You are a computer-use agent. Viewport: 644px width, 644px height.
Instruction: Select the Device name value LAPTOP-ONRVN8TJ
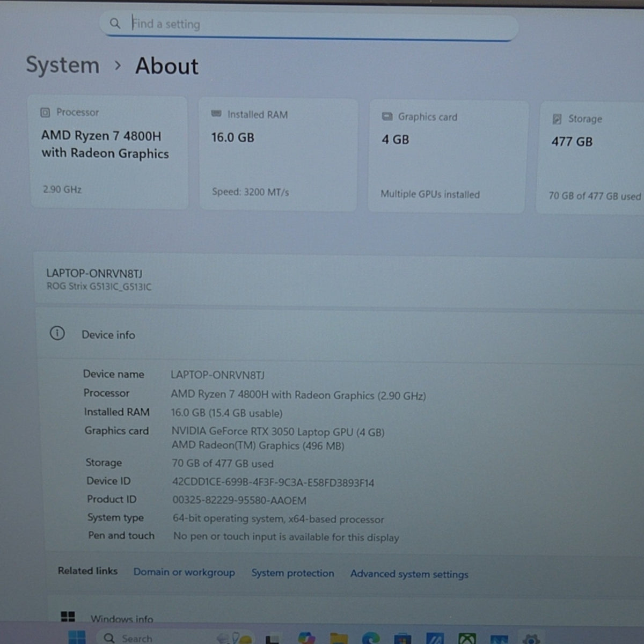[x=217, y=375]
